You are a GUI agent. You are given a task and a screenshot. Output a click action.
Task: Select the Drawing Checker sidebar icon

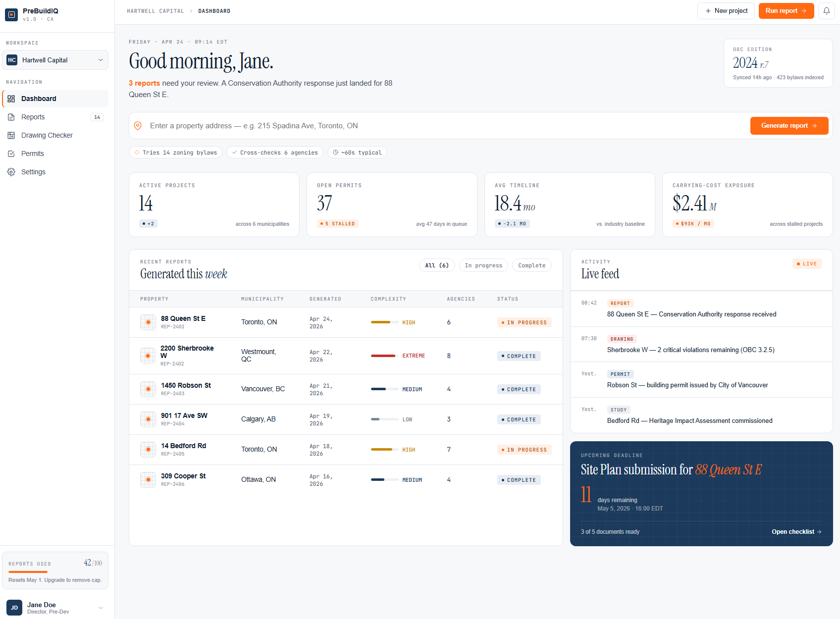point(11,135)
